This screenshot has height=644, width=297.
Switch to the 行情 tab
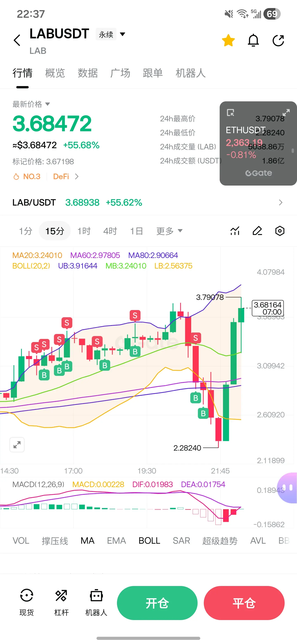(22, 73)
